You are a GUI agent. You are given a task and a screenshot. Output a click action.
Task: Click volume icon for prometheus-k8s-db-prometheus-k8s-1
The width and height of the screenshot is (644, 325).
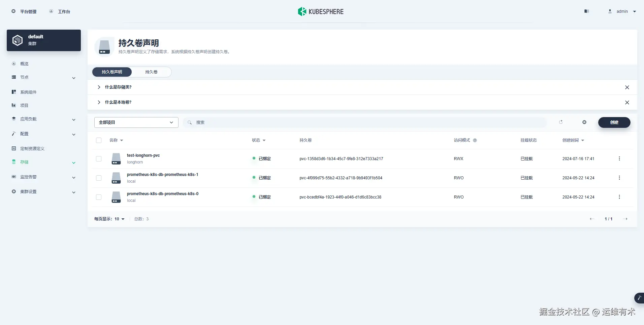point(116,178)
